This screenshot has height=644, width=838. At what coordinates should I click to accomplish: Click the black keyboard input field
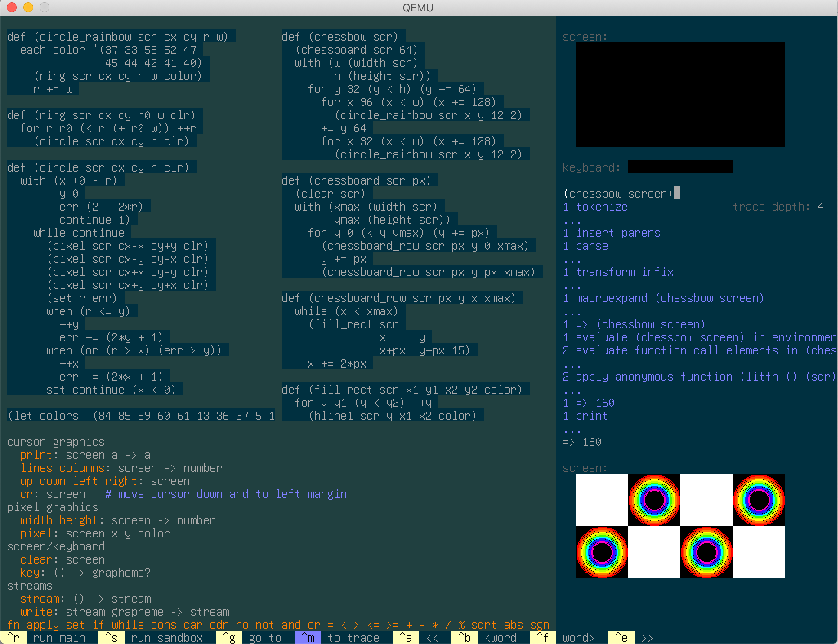[680, 167]
